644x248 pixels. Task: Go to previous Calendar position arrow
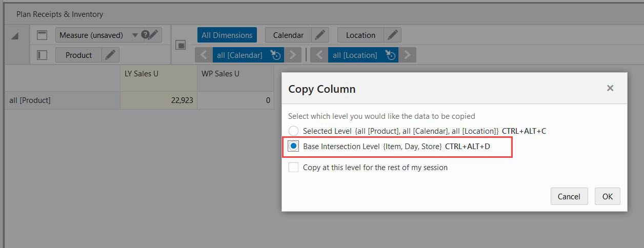coord(204,55)
